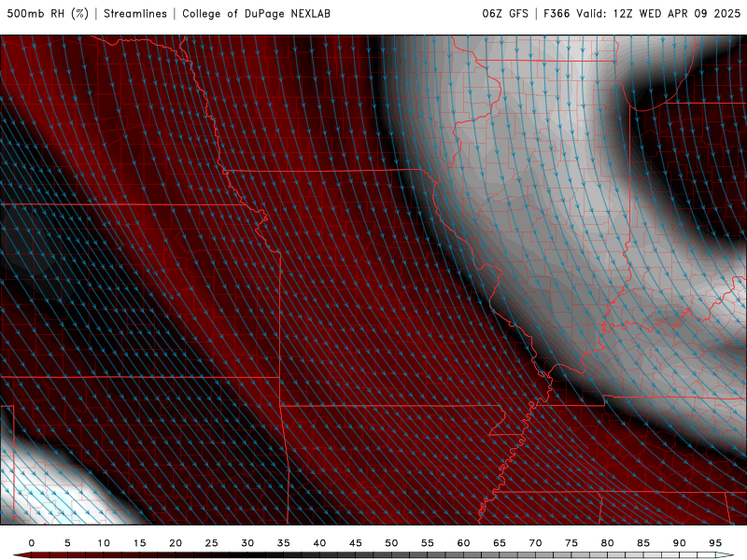Screen dimensions: 747x560
Task: Select the "95" colorbar scale label
Action: pyautogui.click(x=715, y=543)
